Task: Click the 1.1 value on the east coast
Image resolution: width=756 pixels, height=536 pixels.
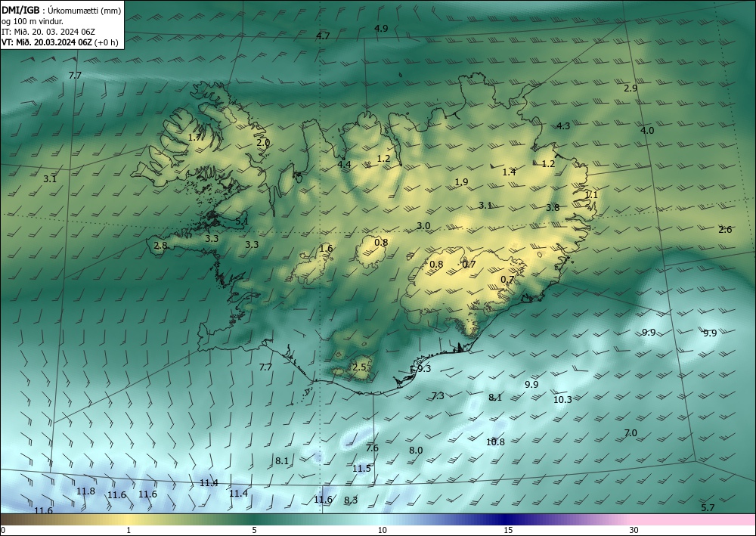Action: (x=591, y=195)
